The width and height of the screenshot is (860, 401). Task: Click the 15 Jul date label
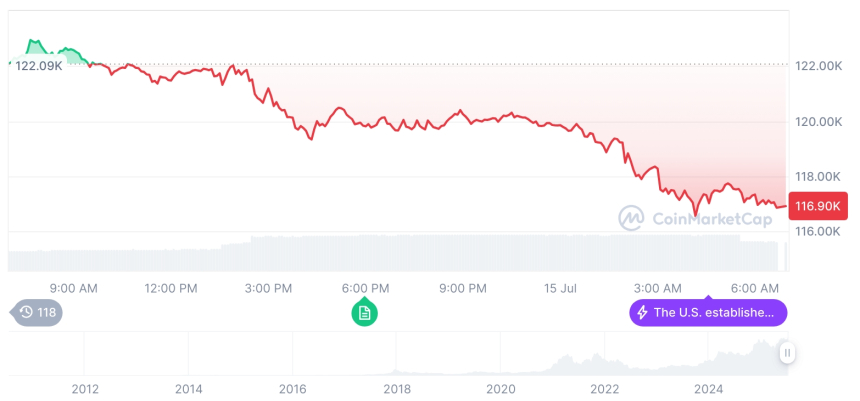pyautogui.click(x=560, y=288)
